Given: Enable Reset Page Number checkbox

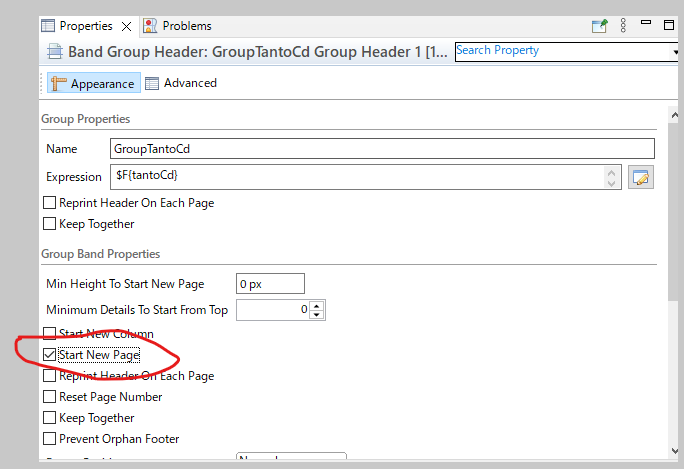Looking at the screenshot, I should click(x=50, y=397).
